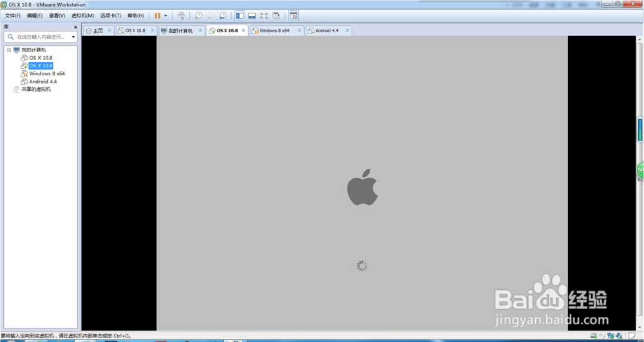Click the message log status bar icon
The width and height of the screenshot is (644, 342).
[632, 336]
